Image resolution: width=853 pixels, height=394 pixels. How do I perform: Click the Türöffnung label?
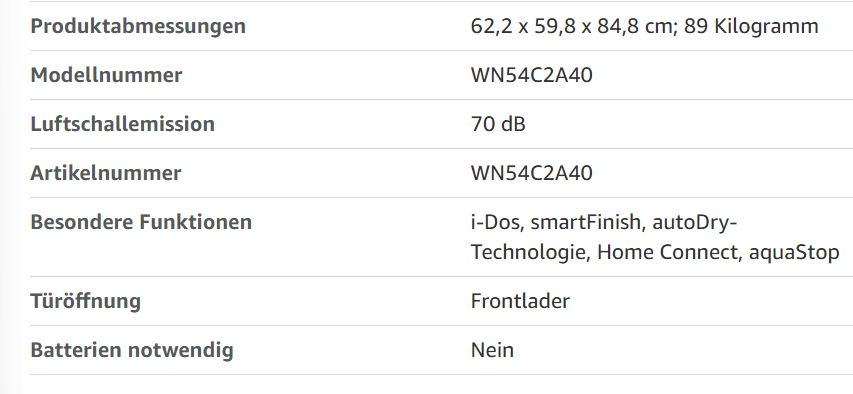[85, 301]
